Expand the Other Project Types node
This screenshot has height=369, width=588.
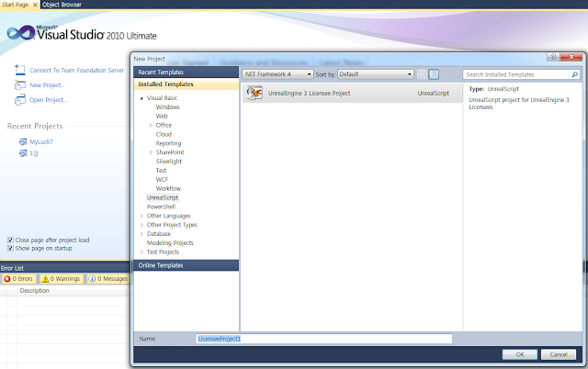click(x=141, y=225)
